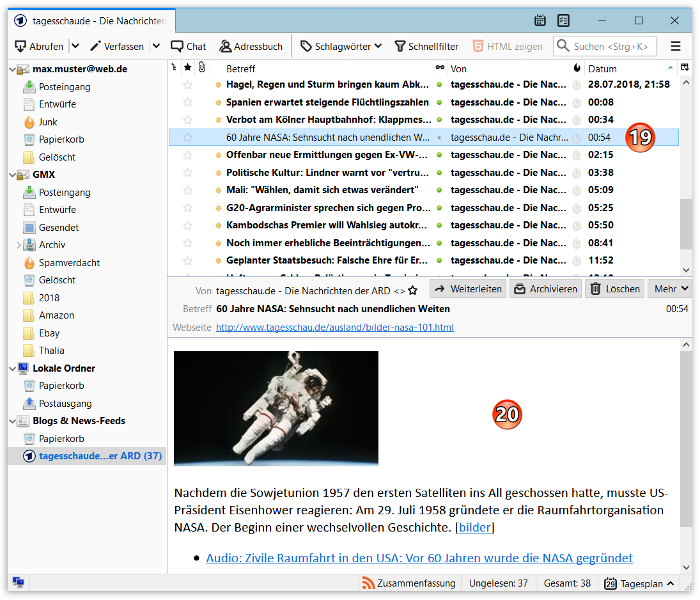Click the Adressbuch toolbar icon

click(x=225, y=46)
